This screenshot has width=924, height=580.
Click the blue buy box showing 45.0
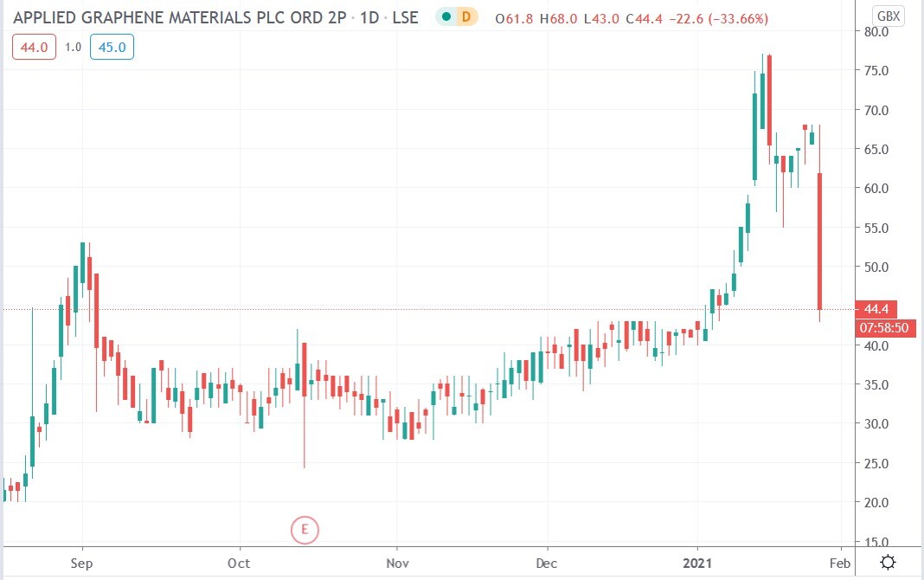112,48
